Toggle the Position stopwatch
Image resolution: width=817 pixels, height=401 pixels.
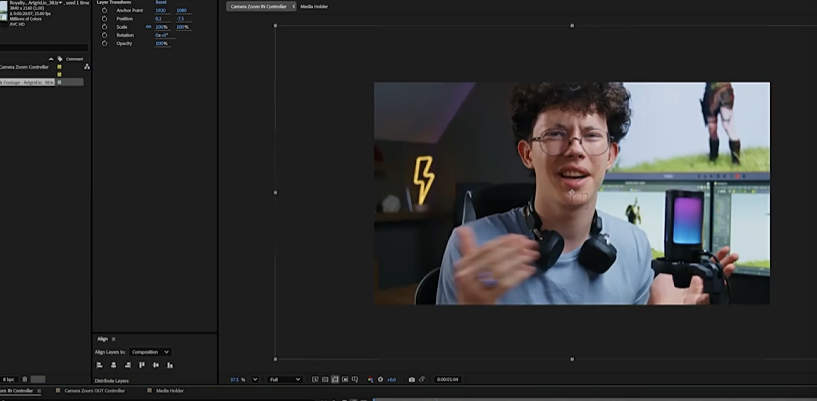click(104, 18)
